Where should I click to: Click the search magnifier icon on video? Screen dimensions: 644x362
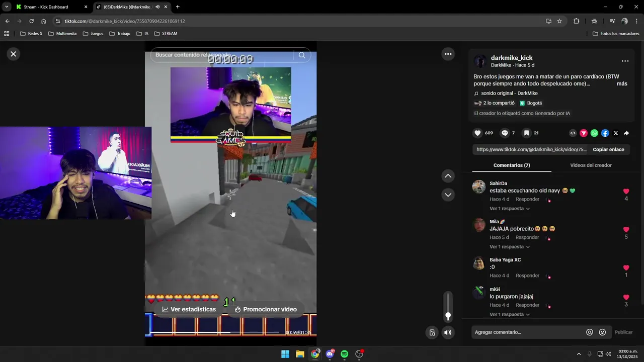302,55
